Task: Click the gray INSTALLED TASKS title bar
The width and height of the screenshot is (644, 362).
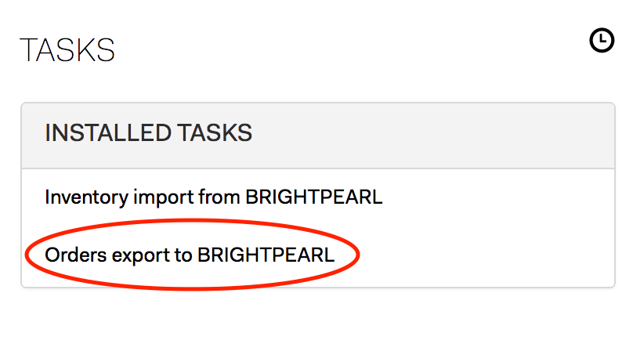Action: pyautogui.click(x=318, y=136)
